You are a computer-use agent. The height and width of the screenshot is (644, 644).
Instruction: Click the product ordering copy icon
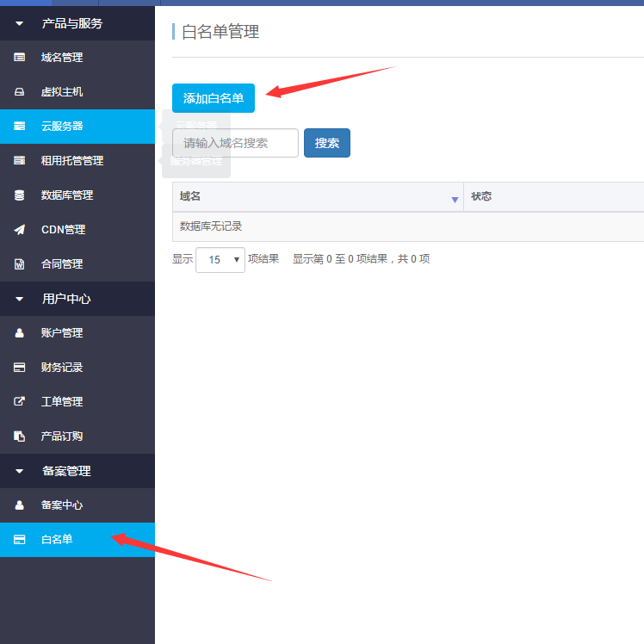20,437
